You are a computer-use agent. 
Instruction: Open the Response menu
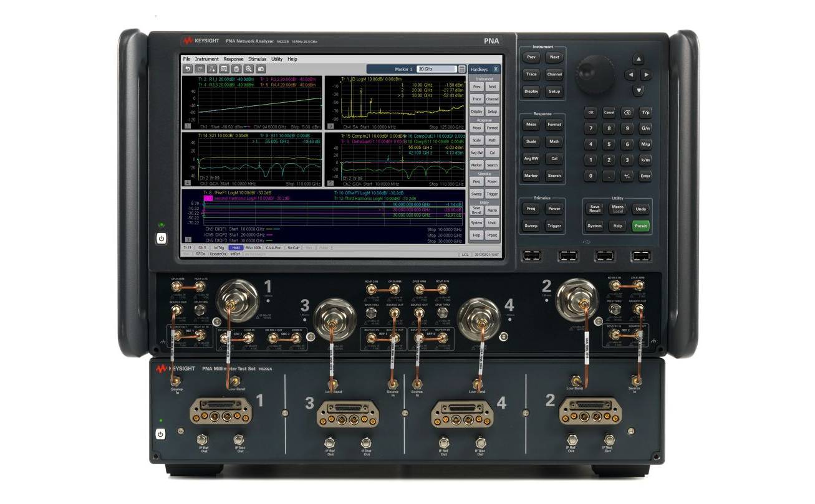coord(233,59)
